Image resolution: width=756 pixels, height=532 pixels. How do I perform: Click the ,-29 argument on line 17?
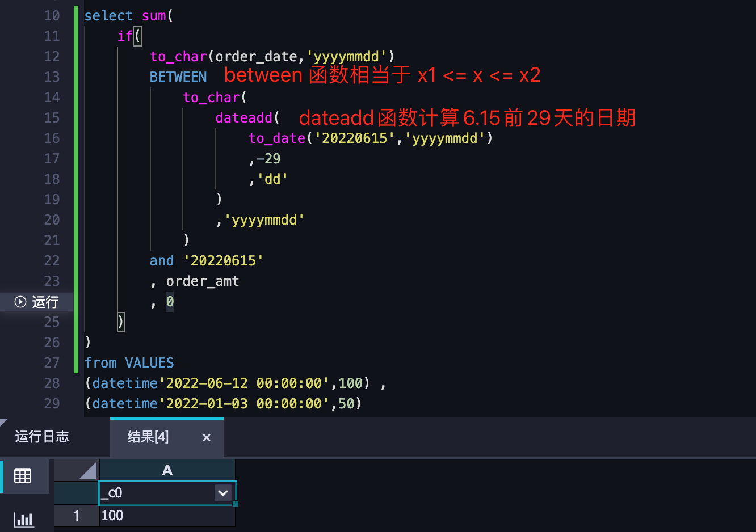[264, 159]
